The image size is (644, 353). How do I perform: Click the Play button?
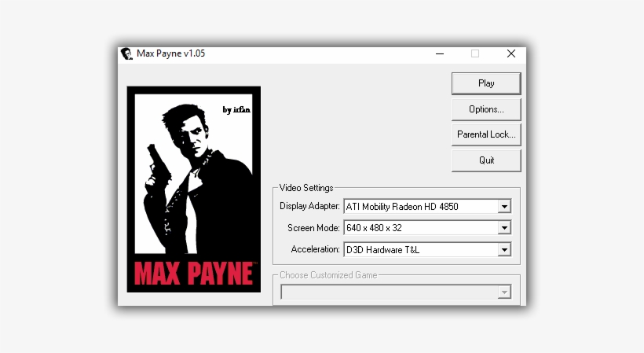pyautogui.click(x=486, y=83)
